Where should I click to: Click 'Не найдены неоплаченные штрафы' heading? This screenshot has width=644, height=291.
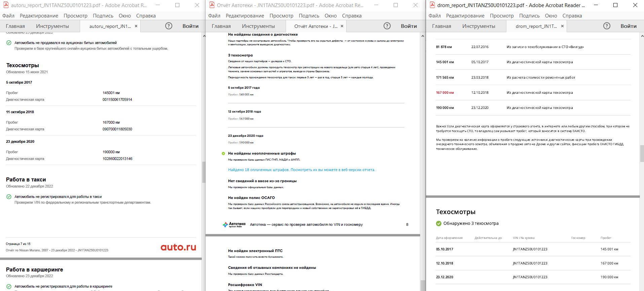262,153
